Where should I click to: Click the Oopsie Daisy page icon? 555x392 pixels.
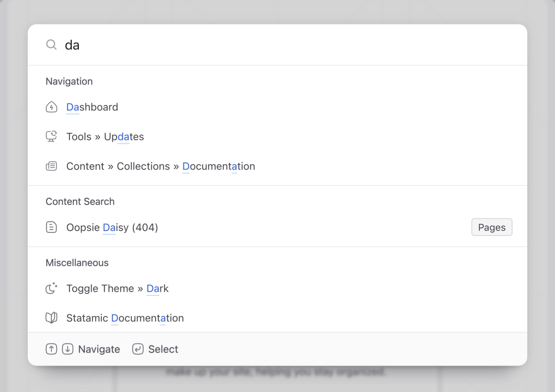[51, 227]
